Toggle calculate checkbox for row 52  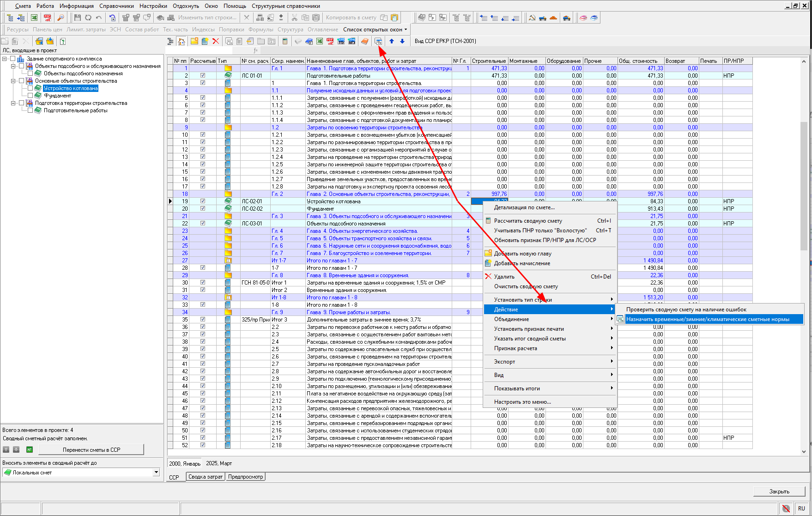click(x=203, y=445)
